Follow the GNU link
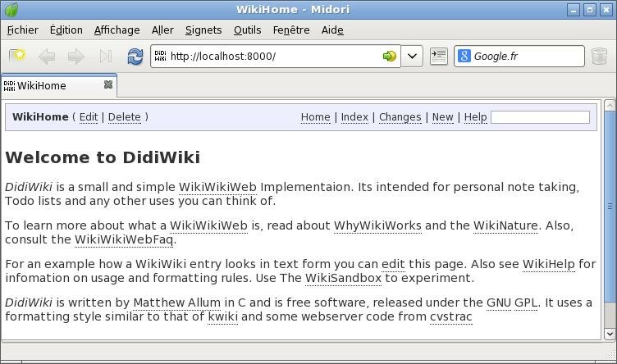 coord(499,303)
